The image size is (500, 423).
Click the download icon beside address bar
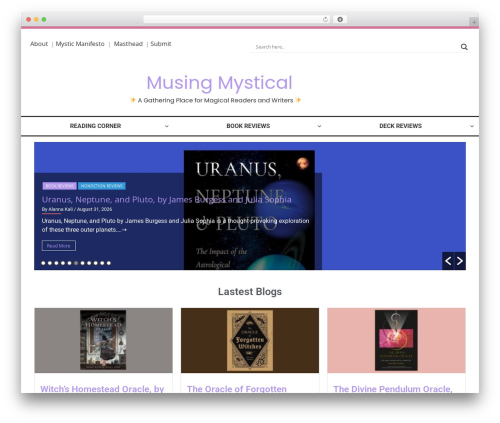click(340, 19)
